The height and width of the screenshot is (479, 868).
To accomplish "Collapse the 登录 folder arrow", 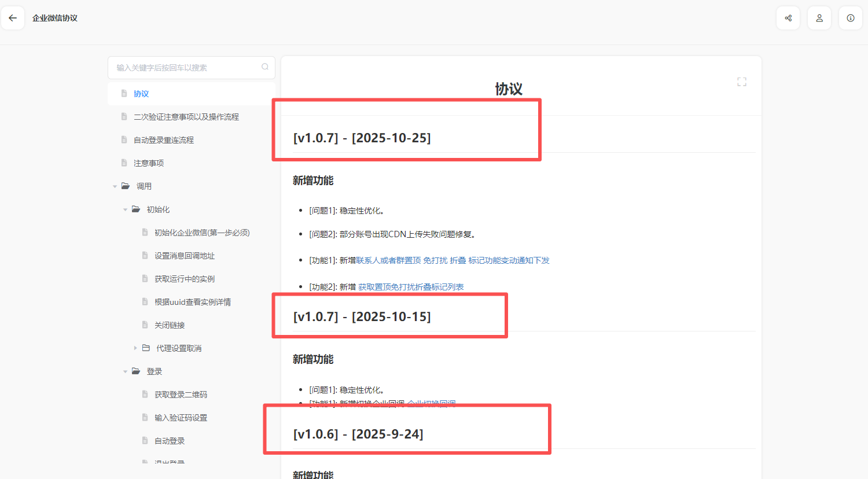I will click(125, 371).
